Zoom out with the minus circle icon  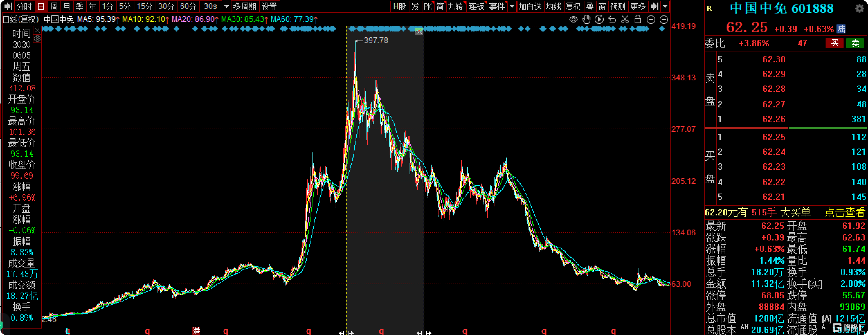[x=664, y=20]
